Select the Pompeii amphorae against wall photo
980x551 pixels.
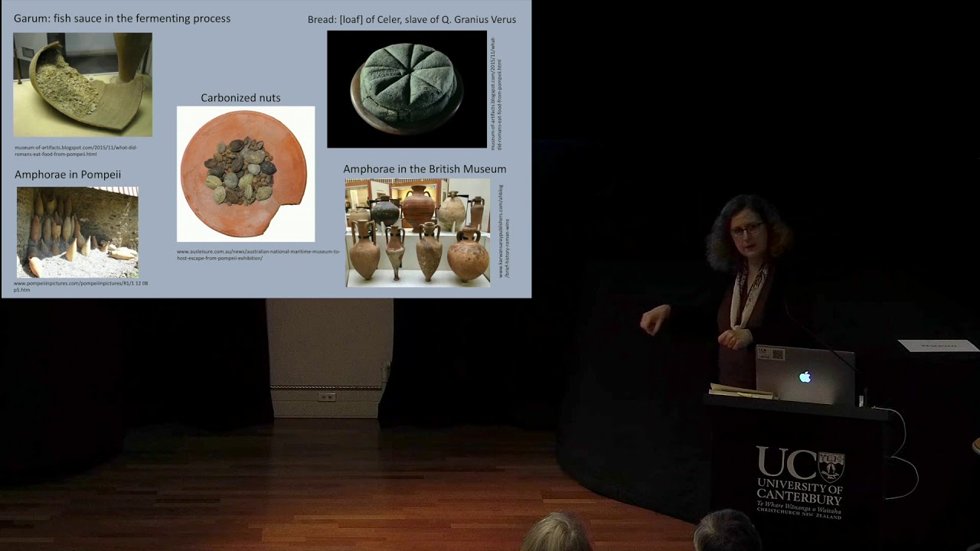[77, 233]
